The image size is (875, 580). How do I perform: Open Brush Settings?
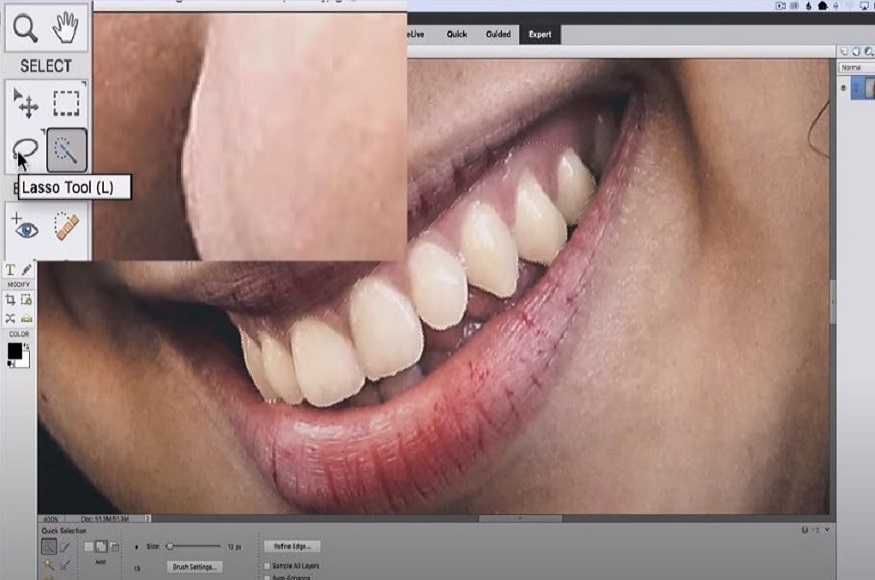tap(194, 567)
